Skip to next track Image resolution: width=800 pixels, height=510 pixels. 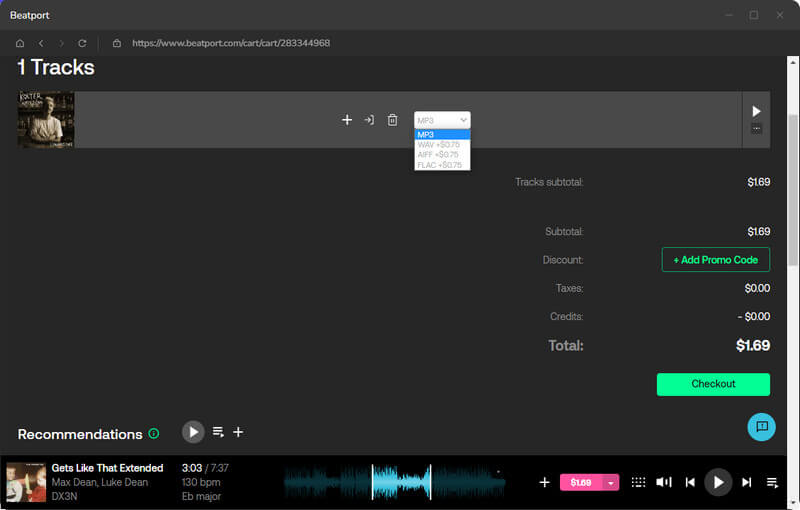746,482
